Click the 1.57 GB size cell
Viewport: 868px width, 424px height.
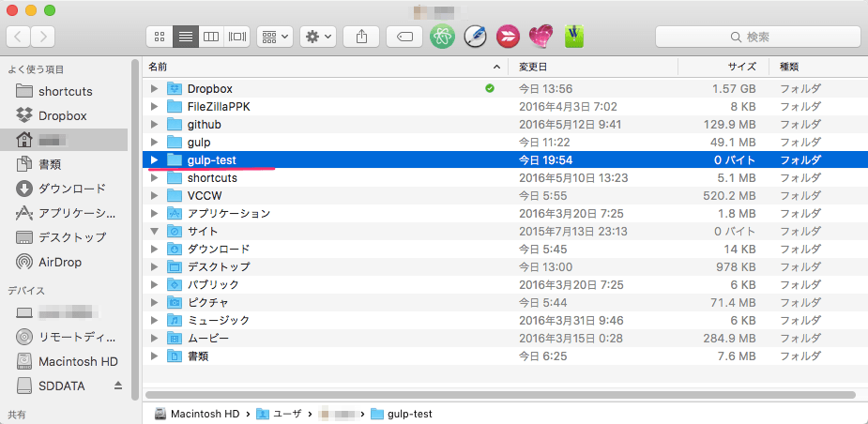click(732, 88)
